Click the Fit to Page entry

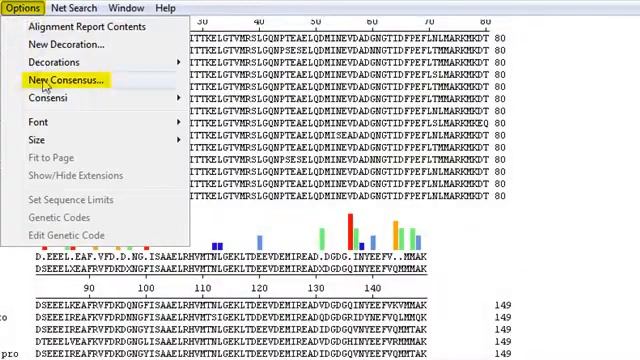tap(51, 158)
